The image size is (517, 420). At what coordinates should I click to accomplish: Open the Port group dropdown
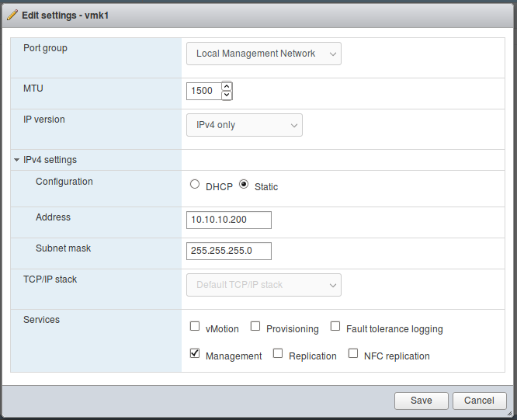pyautogui.click(x=264, y=54)
